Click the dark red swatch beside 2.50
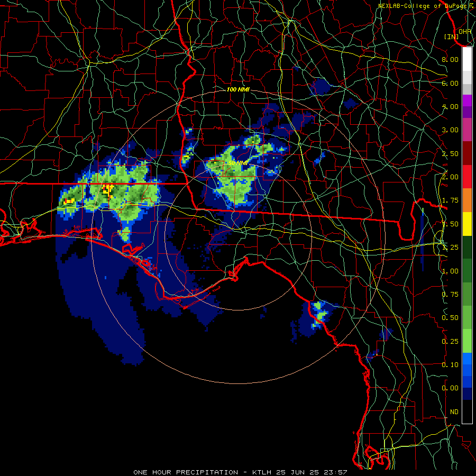 click(467, 153)
